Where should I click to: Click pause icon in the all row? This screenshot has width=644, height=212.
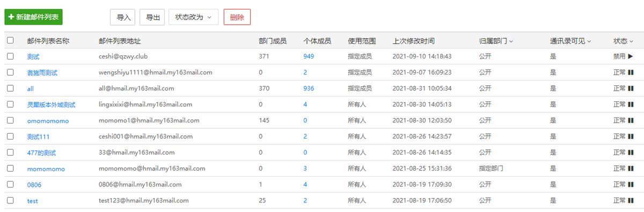(631, 89)
